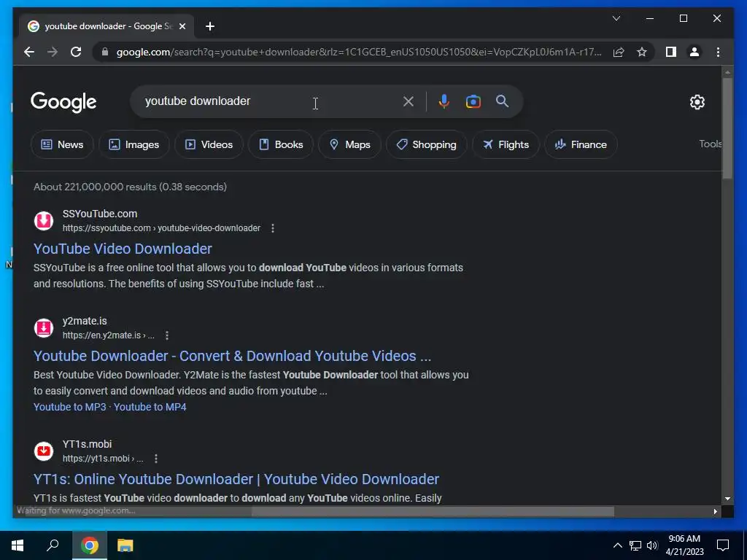View site info via the padlock icon
The image size is (747, 560).
click(105, 52)
